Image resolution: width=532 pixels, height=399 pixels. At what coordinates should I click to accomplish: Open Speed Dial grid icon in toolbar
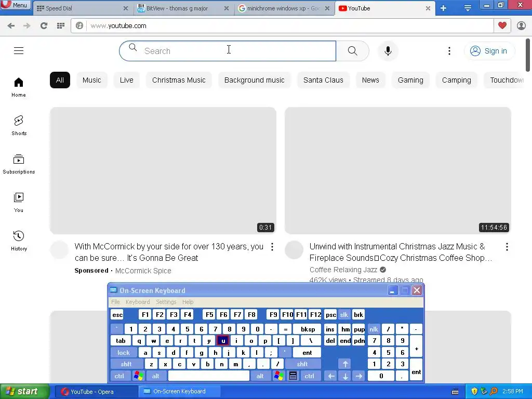pos(61,25)
